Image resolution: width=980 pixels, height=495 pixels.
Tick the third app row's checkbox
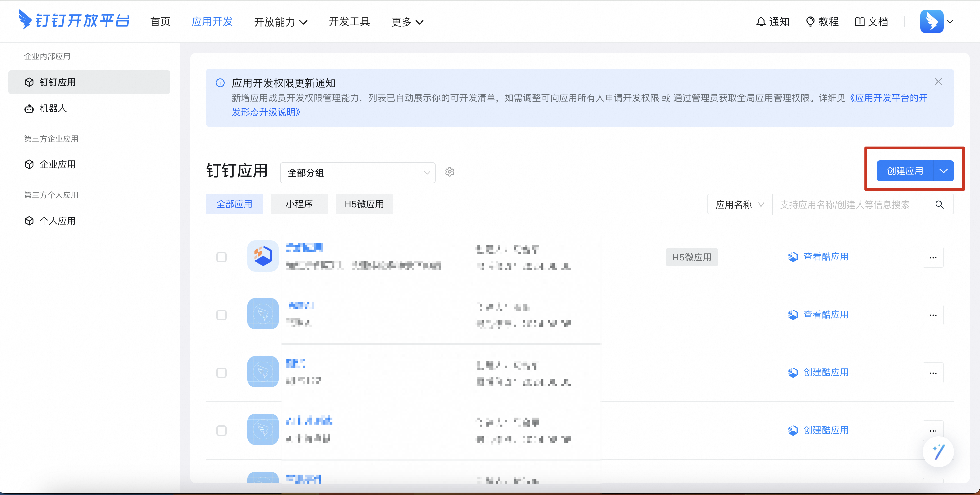[221, 373]
